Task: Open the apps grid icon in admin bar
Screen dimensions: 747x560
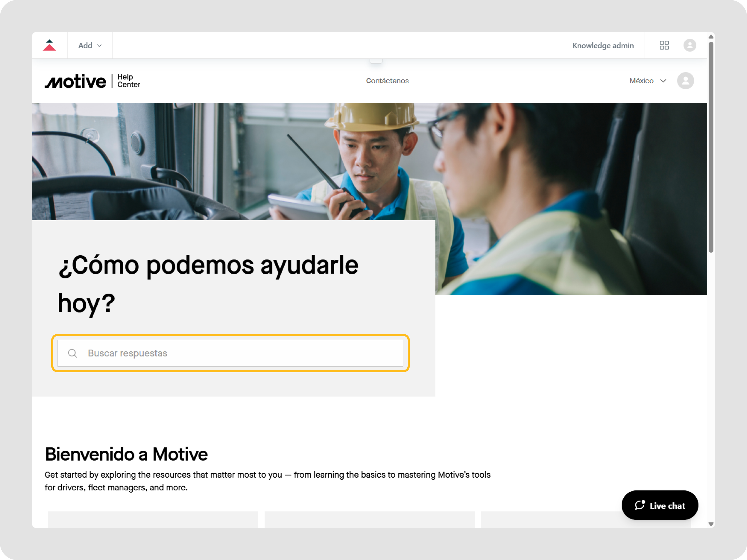Action: click(664, 45)
